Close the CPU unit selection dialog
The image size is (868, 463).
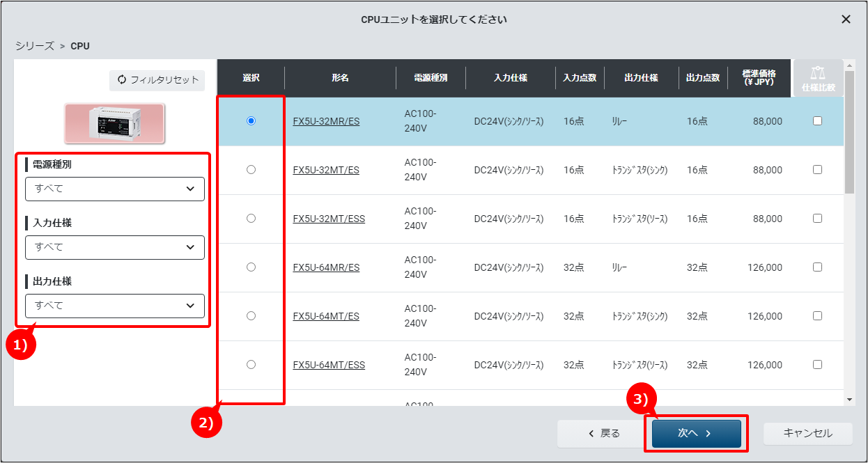point(846,19)
